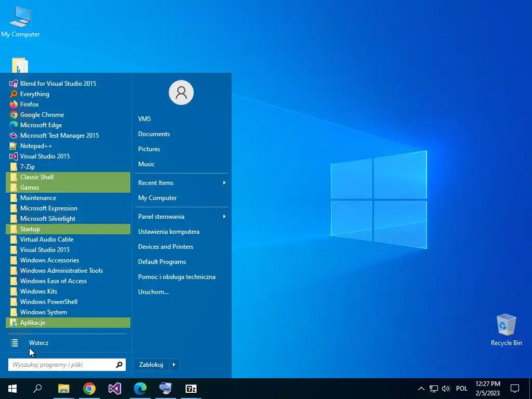
Task: Click the Windows Start button on taskbar
Action: tap(12, 389)
